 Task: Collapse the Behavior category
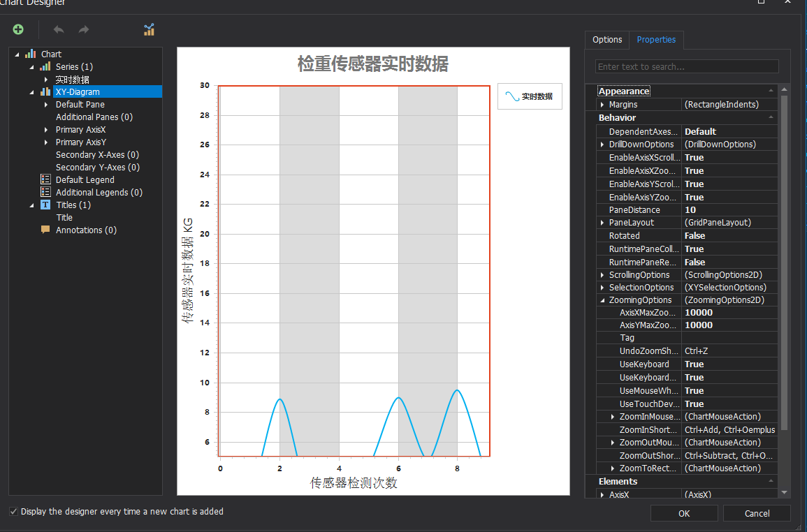click(771, 117)
